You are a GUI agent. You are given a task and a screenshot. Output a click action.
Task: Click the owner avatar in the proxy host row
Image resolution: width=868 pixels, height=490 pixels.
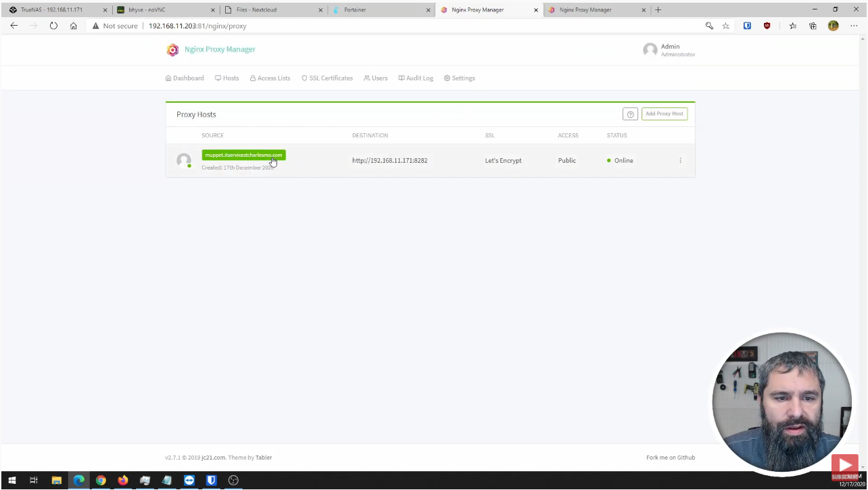click(x=184, y=160)
